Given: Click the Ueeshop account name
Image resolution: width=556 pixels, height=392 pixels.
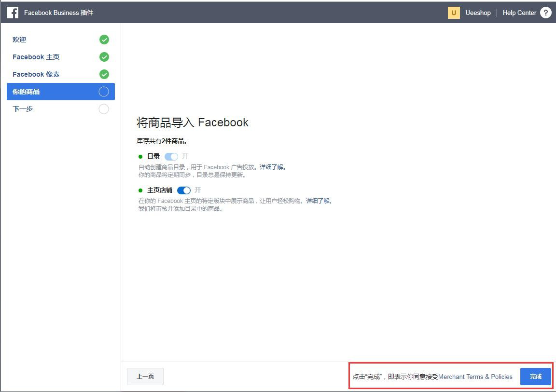Looking at the screenshot, I should point(478,13).
